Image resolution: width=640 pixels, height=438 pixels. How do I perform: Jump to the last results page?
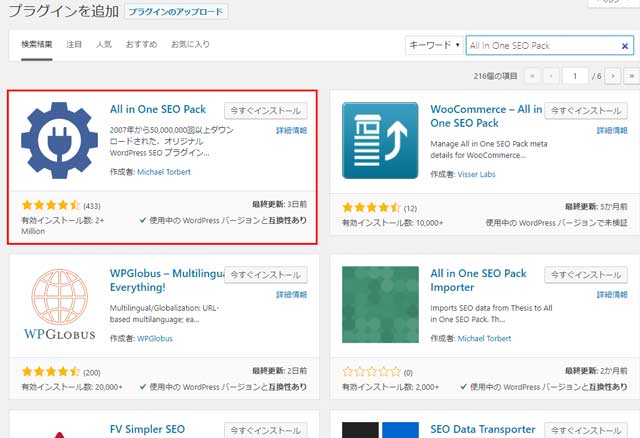[631, 76]
